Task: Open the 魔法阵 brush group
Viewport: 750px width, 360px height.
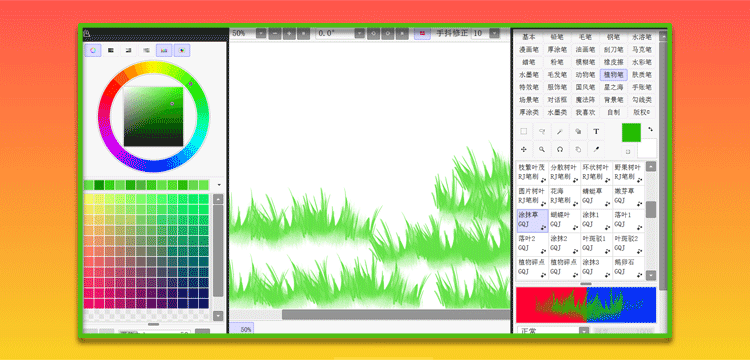Action: pos(585,100)
